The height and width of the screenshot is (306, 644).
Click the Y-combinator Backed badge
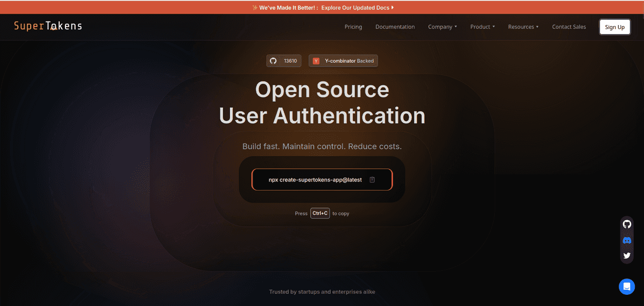pyautogui.click(x=343, y=60)
